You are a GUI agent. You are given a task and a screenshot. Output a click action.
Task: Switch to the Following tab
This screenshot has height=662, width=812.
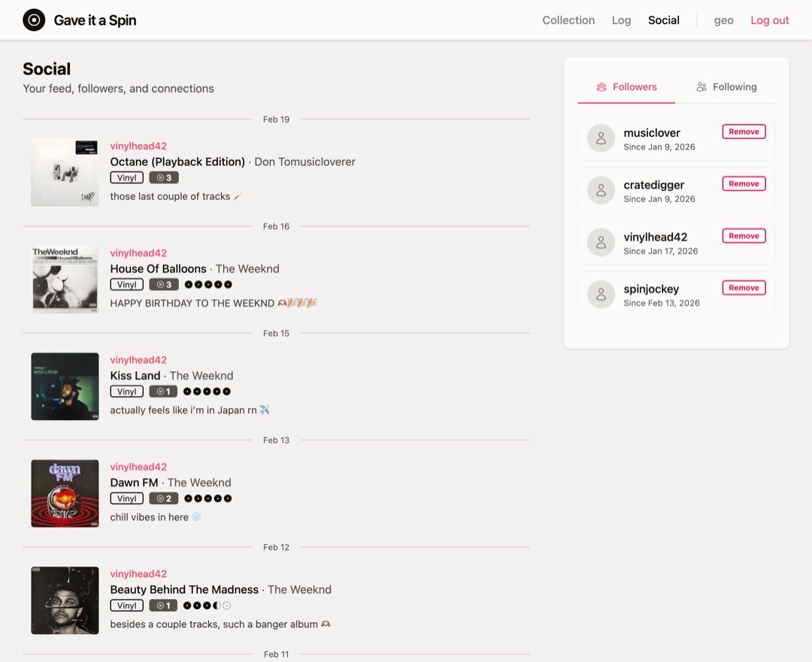726,86
